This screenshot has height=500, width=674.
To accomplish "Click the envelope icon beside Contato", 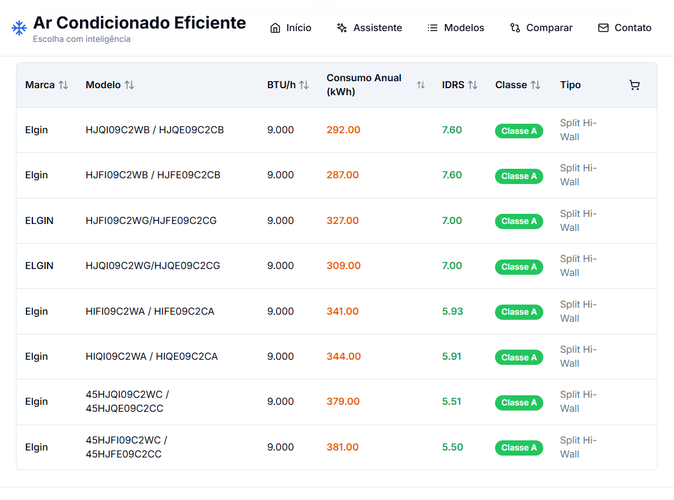I will [x=603, y=28].
